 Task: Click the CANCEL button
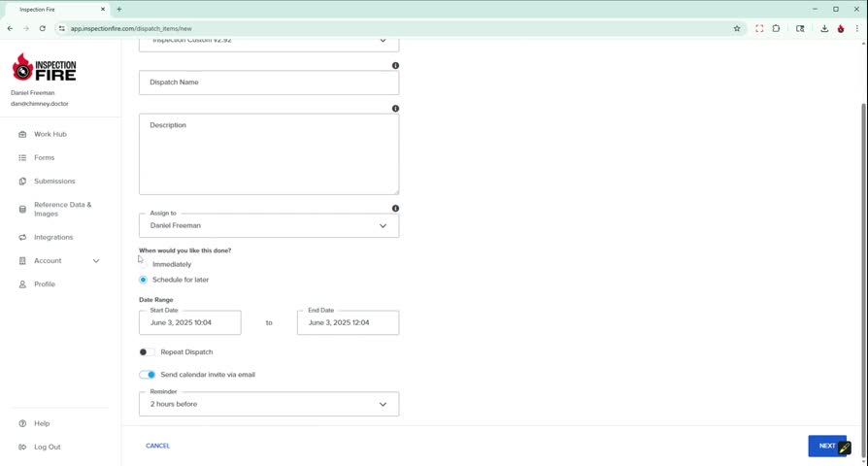tap(157, 446)
